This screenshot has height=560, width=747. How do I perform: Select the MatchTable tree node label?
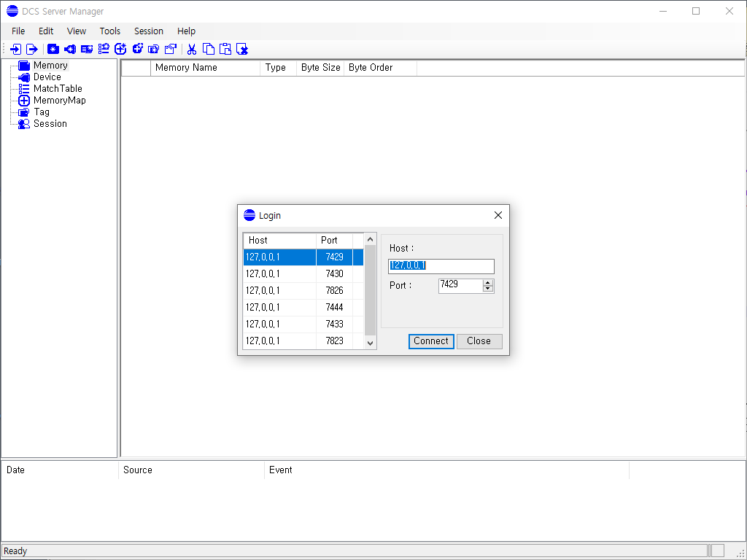tap(58, 88)
